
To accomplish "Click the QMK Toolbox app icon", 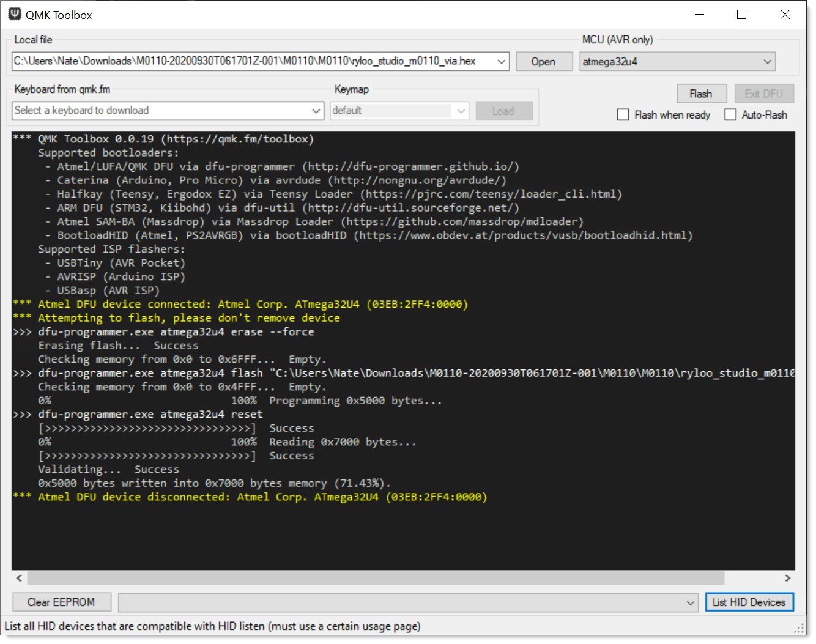I will point(15,14).
